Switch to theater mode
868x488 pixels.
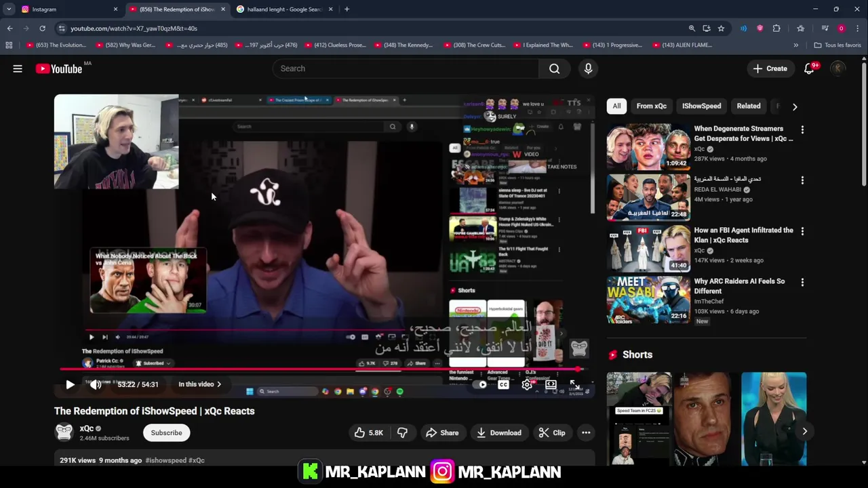tap(551, 384)
